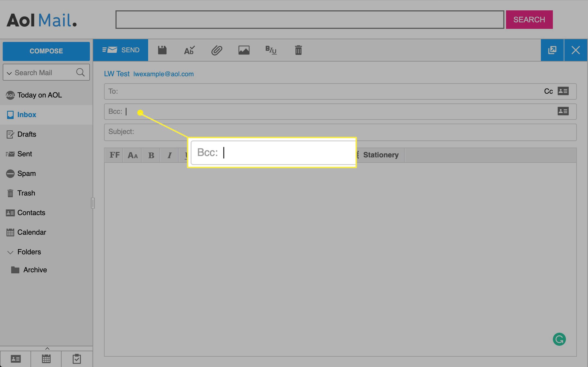Screen dimensions: 588x367
Task: Click the Archive folder link
Action: [35, 269]
